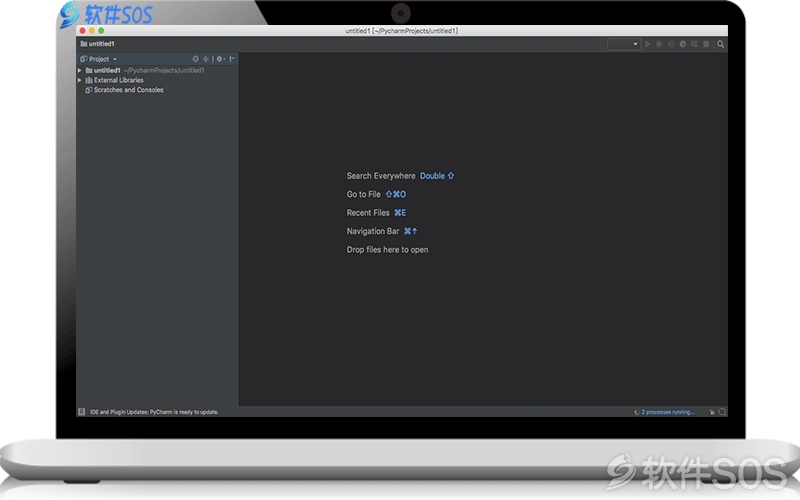Click the Recent Files hint text
Viewport: 800px width, 500px height.
point(368,213)
